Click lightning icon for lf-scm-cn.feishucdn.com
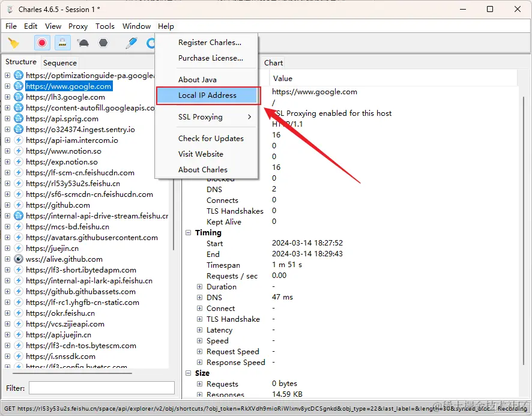532x416 pixels. pos(19,173)
